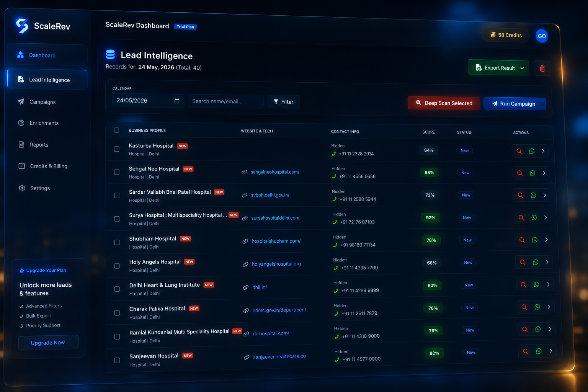The height and width of the screenshot is (392, 588).
Task: Click coins icon in 58 Credits badge
Action: point(493,35)
